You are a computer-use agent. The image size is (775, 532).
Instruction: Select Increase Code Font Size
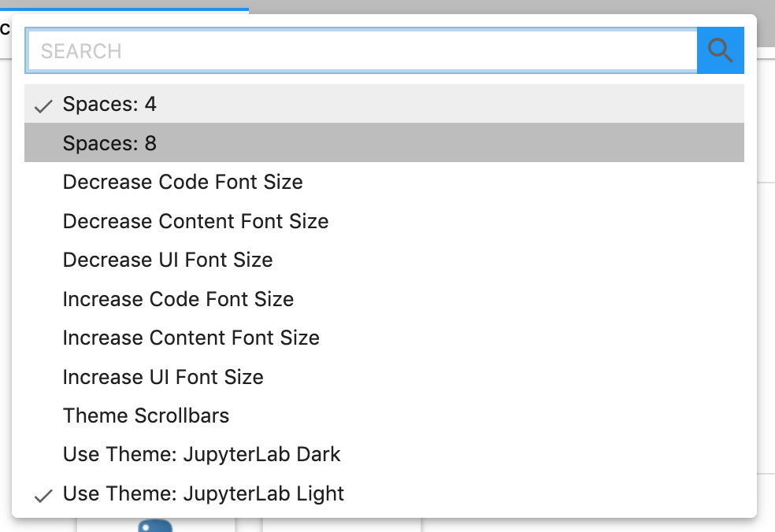click(178, 299)
